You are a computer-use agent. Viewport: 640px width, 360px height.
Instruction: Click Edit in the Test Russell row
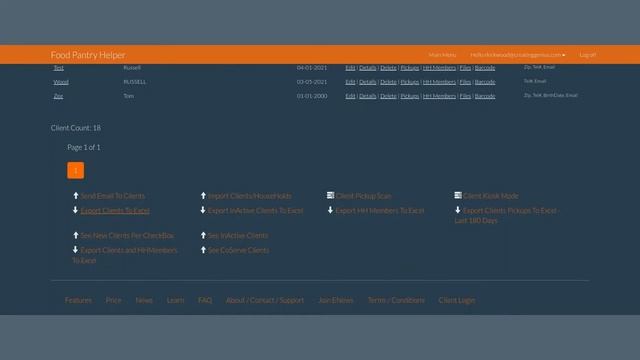(350, 68)
